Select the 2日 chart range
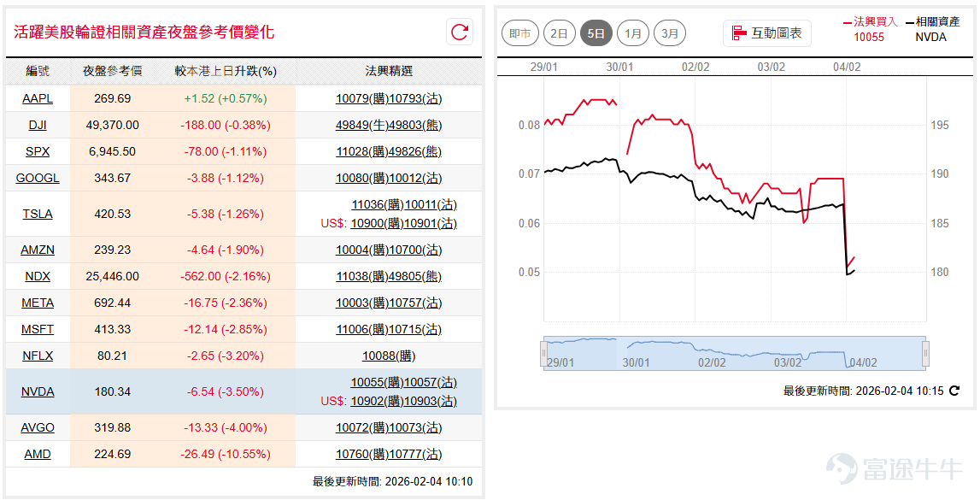Viewport: 980px width, 500px height. point(560,33)
